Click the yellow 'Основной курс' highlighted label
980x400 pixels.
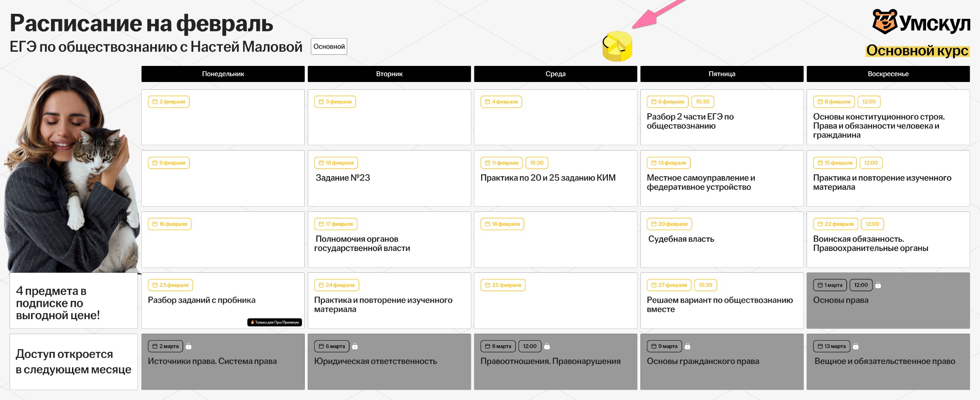click(x=917, y=51)
